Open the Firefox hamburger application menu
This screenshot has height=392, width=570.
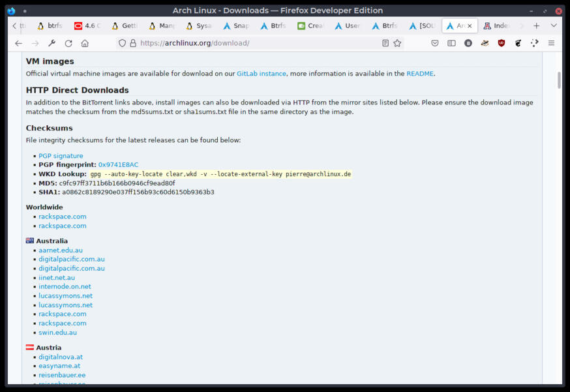pyautogui.click(x=551, y=43)
